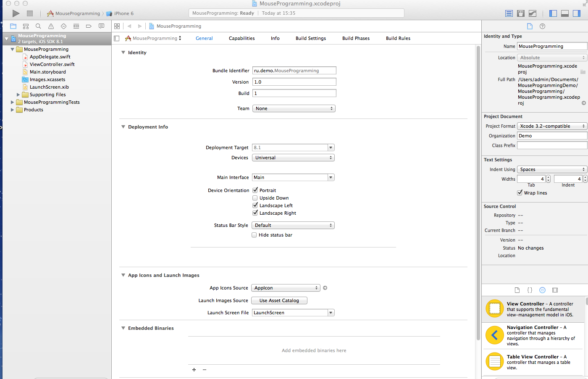Viewport: 588px width, 379px height.
Task: Show related items grid icon
Action: point(117,26)
